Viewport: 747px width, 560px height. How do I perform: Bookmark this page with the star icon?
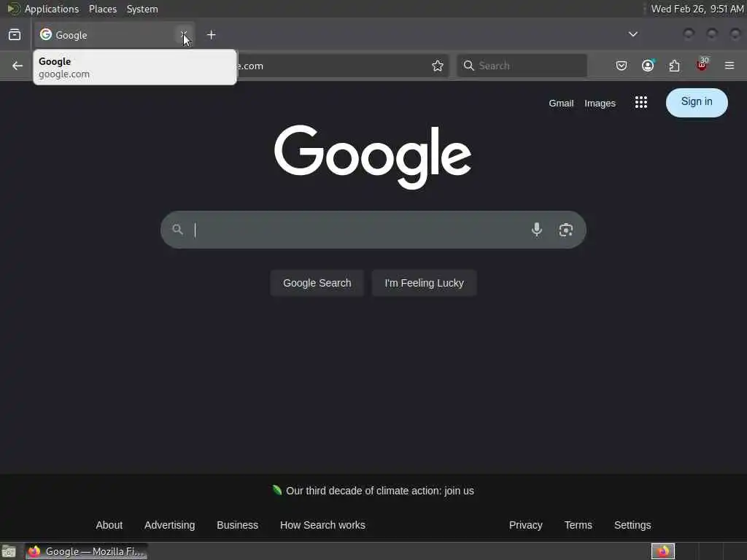coord(438,66)
